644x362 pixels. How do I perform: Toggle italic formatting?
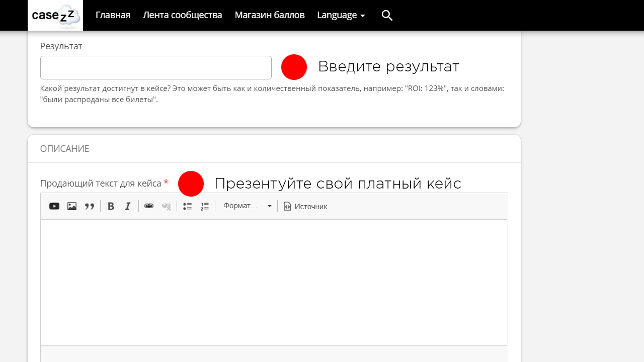point(128,206)
